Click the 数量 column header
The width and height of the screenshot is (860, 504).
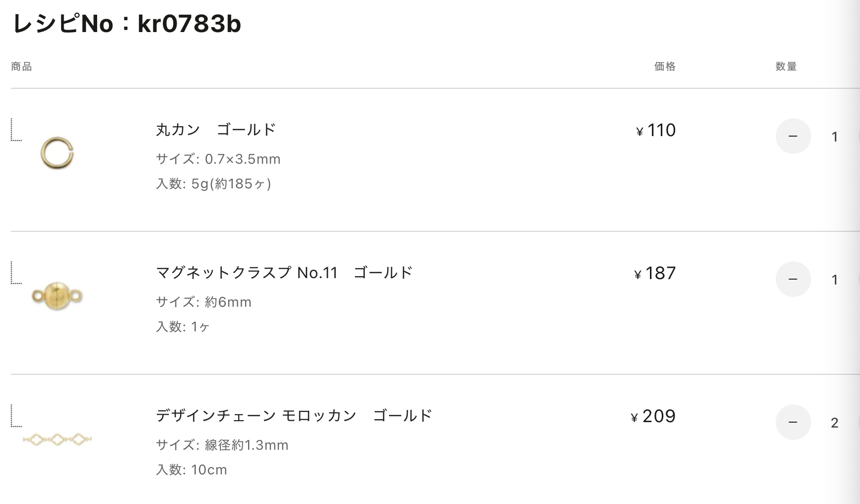[786, 67]
